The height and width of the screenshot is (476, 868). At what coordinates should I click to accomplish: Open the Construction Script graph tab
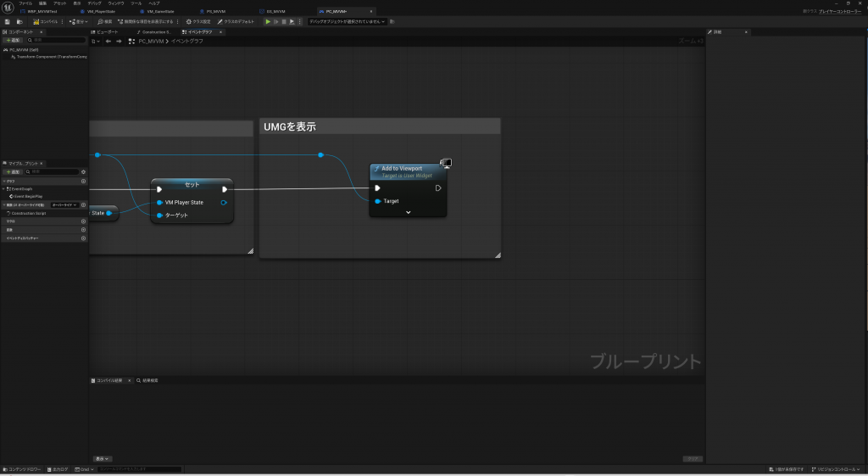156,31
